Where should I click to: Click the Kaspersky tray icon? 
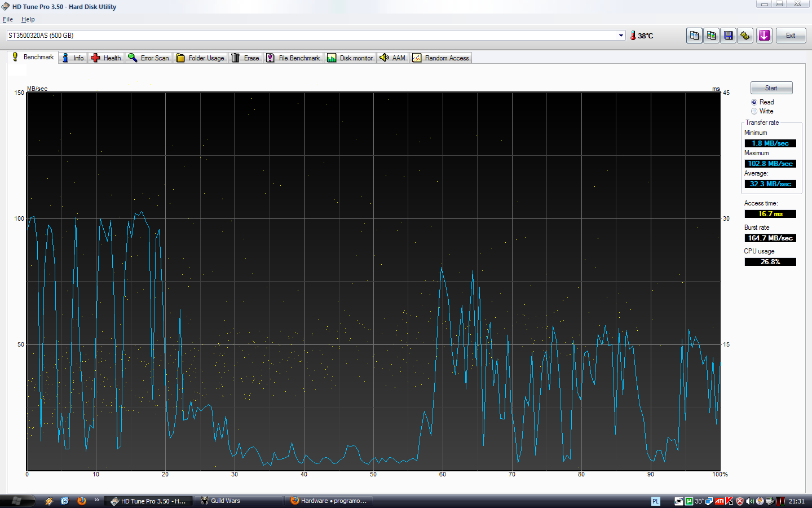point(729,501)
